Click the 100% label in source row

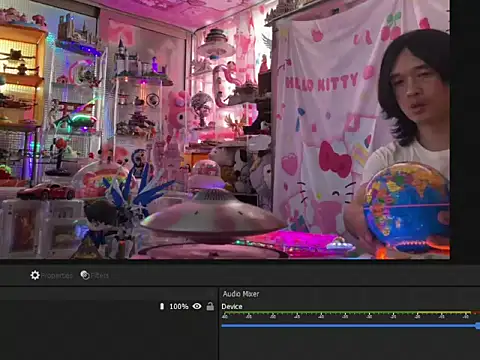(179, 306)
